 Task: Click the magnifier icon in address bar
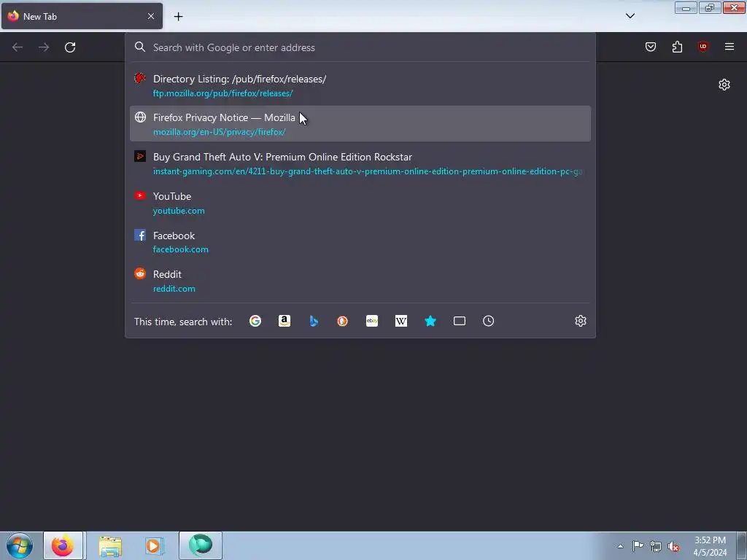click(139, 47)
